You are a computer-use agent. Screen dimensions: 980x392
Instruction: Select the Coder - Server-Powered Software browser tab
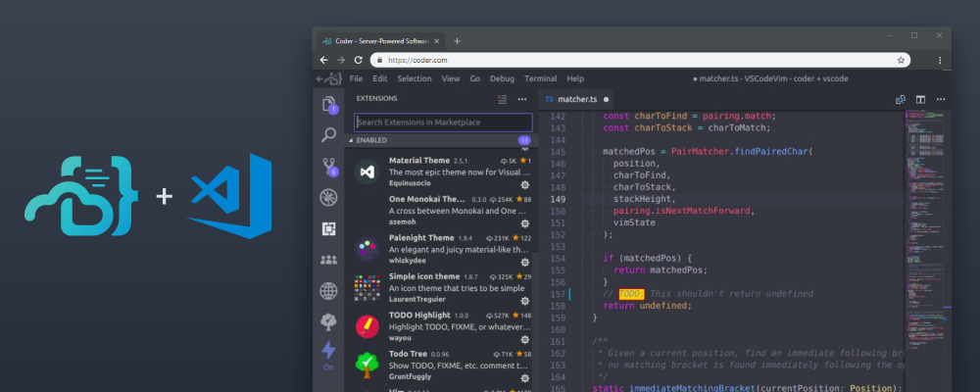click(380, 41)
